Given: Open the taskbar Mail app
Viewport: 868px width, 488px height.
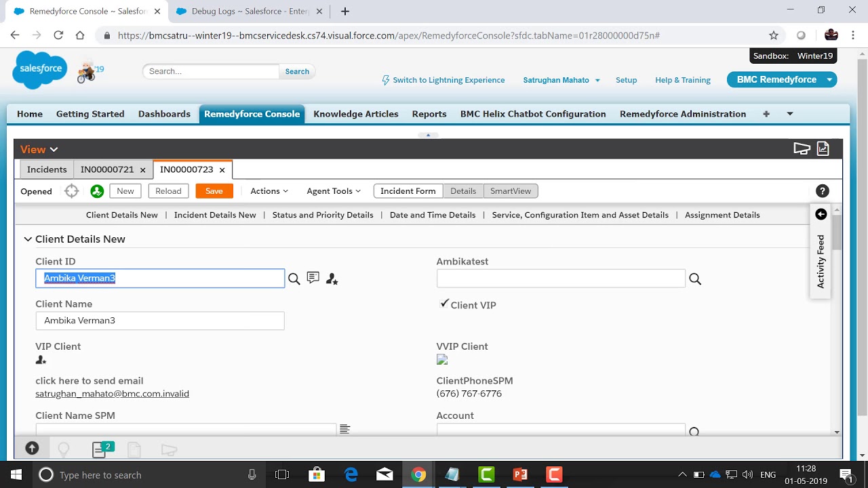Looking at the screenshot, I should (x=384, y=474).
